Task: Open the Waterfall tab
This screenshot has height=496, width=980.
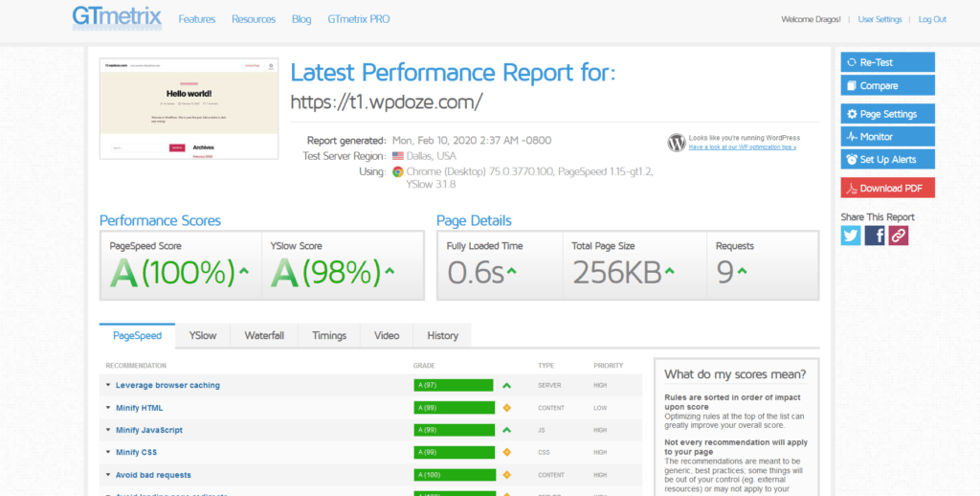Action: tap(264, 335)
